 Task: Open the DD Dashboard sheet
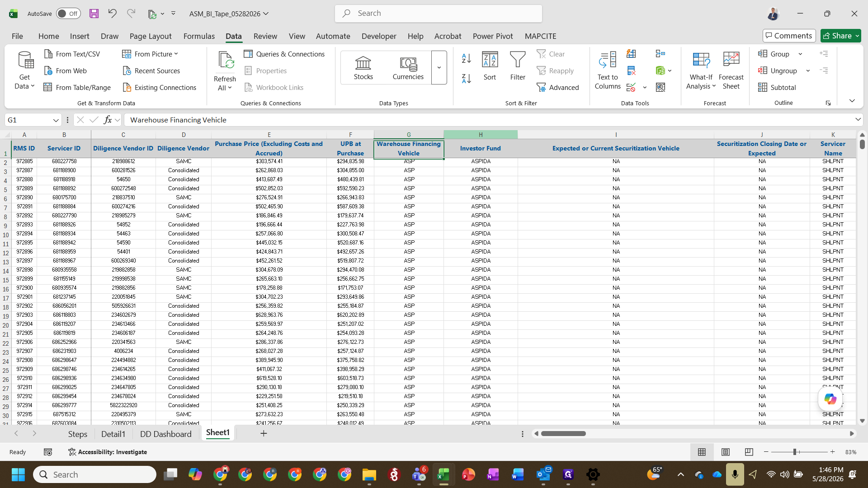click(x=165, y=434)
